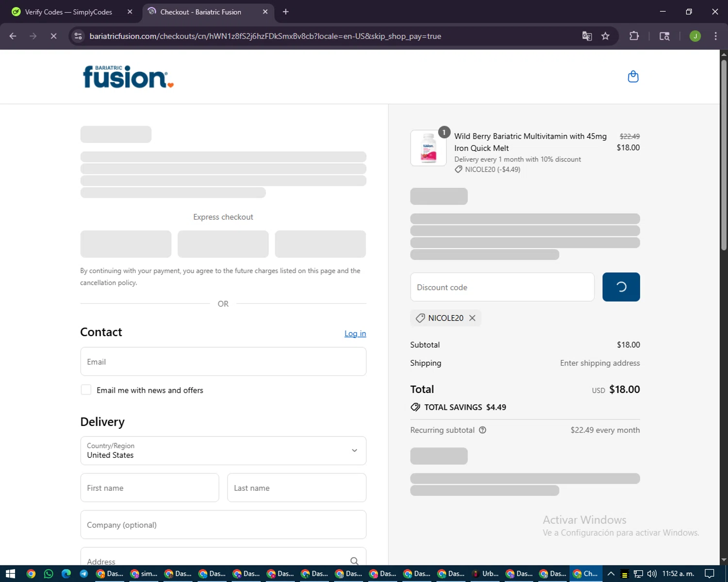Remove the NICOLE20 discount code tag
The image size is (728, 582).
(x=472, y=318)
